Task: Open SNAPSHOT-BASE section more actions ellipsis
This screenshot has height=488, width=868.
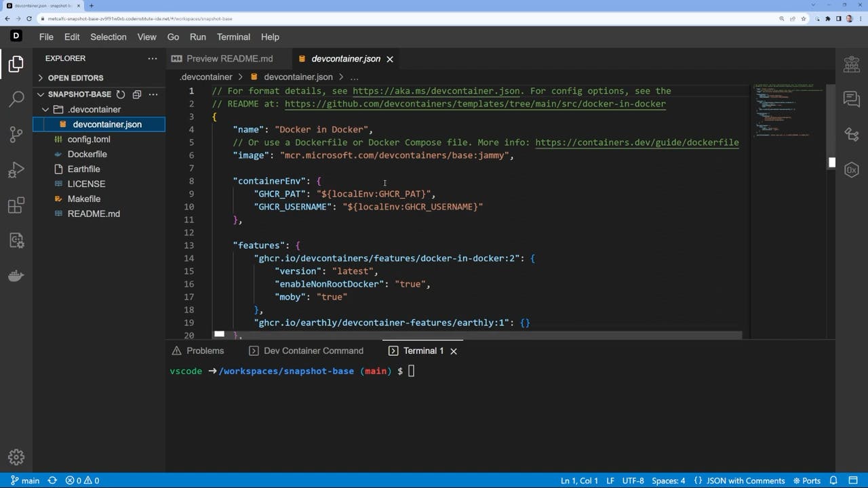Action: pos(153,95)
